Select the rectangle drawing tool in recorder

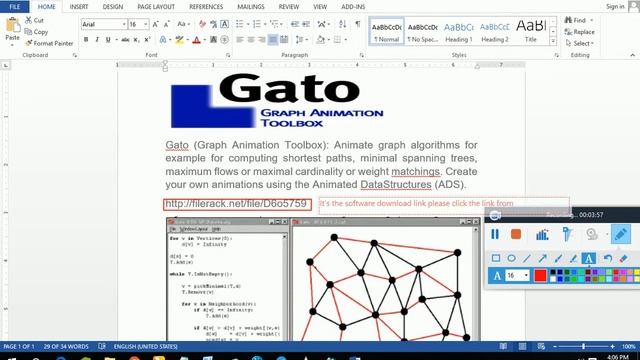pyautogui.click(x=496, y=258)
